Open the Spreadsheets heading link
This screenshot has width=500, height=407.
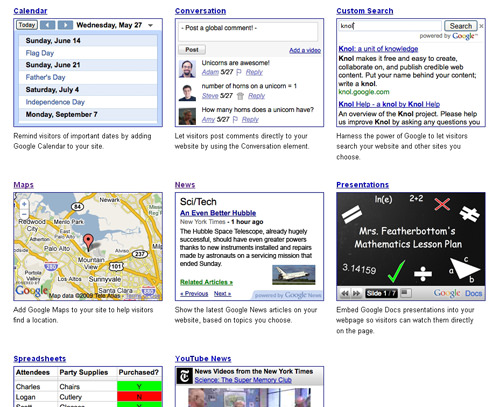coord(40,359)
